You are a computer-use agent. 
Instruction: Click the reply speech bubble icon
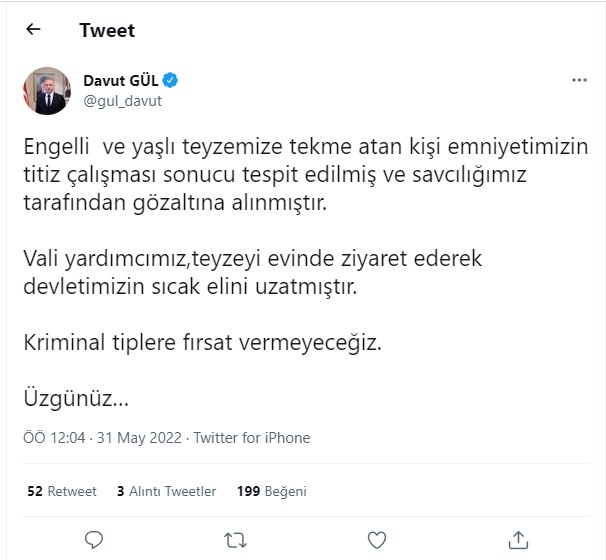(95, 540)
